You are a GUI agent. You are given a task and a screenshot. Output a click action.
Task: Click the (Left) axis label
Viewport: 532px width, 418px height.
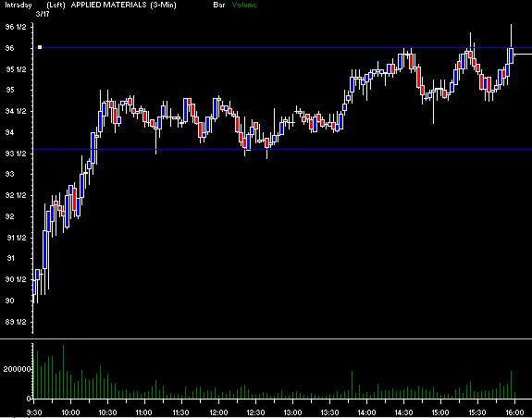click(x=56, y=5)
